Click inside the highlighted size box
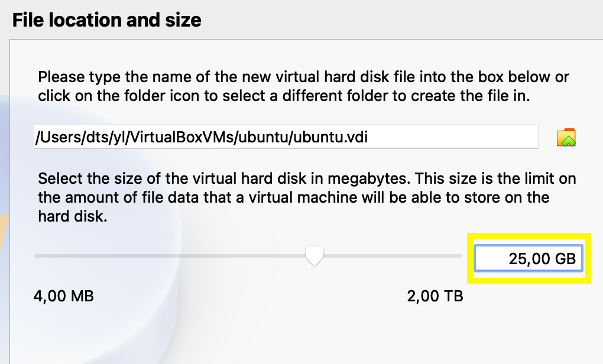 [x=528, y=258]
